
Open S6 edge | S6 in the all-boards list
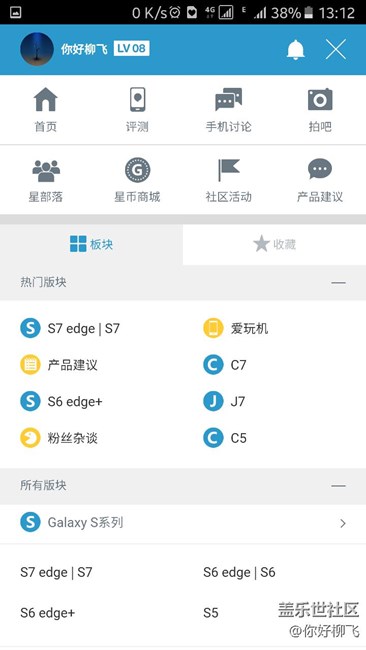coord(239,572)
